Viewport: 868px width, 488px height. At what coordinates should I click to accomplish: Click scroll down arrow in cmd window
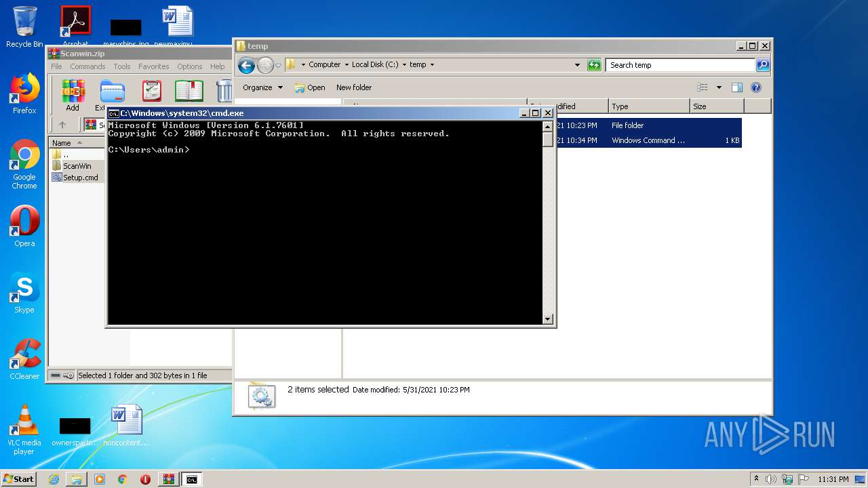548,319
